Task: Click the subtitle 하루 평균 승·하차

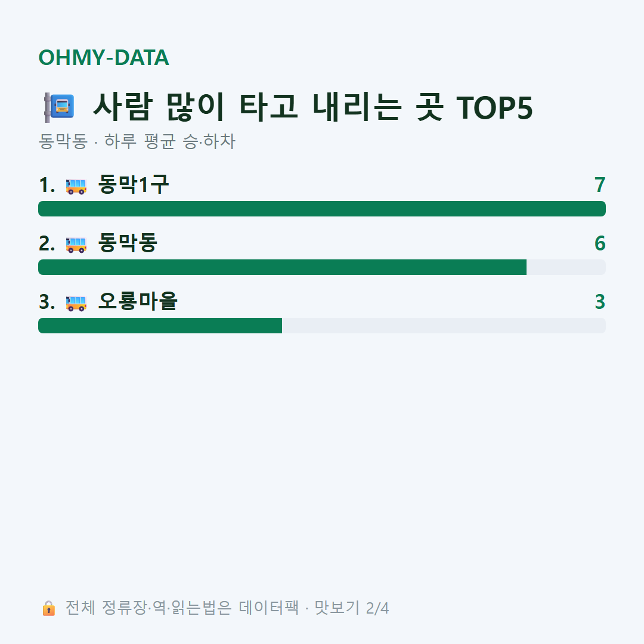Action: [x=169, y=141]
